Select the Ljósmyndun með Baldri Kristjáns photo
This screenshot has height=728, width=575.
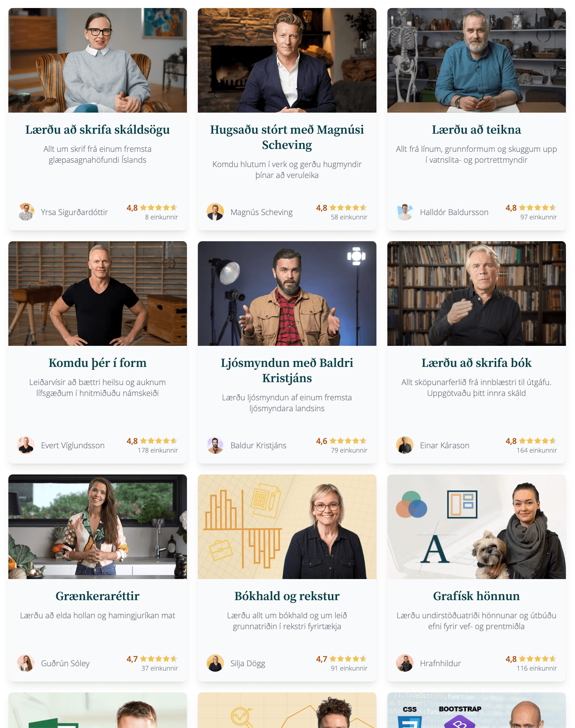coord(287,294)
